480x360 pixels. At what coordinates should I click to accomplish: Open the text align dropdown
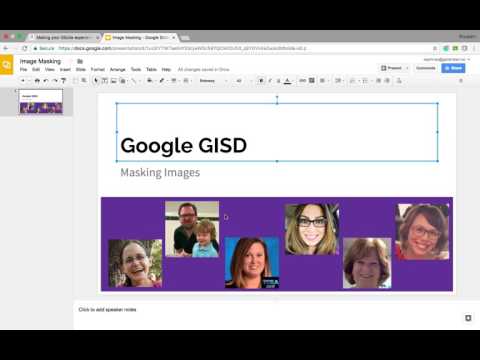[323, 81]
